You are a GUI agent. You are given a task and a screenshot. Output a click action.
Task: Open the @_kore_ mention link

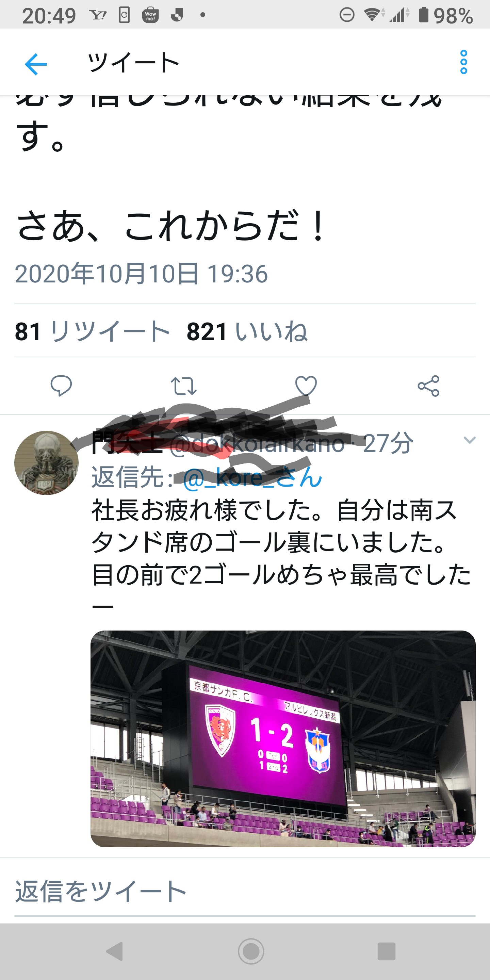pyautogui.click(x=252, y=477)
